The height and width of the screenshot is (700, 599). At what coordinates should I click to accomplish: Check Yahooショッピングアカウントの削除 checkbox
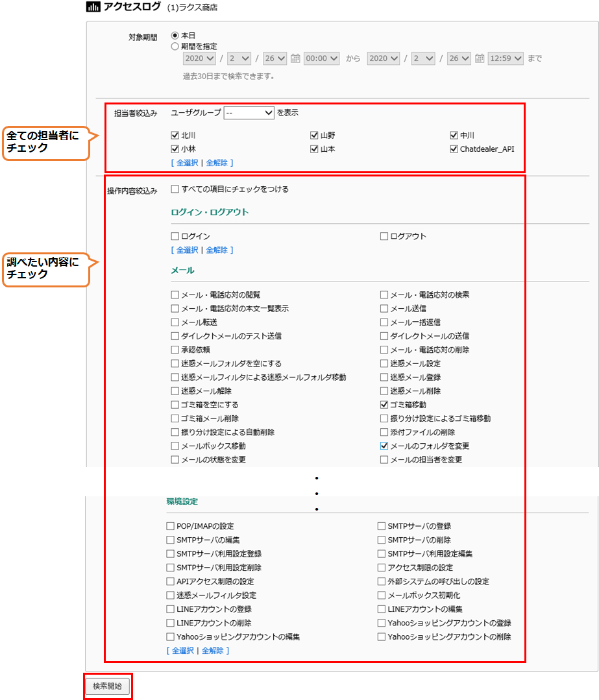[382, 637]
